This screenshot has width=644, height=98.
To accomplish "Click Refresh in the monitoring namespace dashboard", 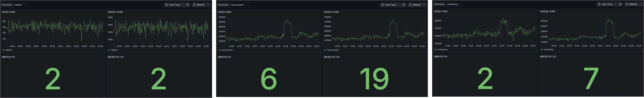I will [x=632, y=4].
